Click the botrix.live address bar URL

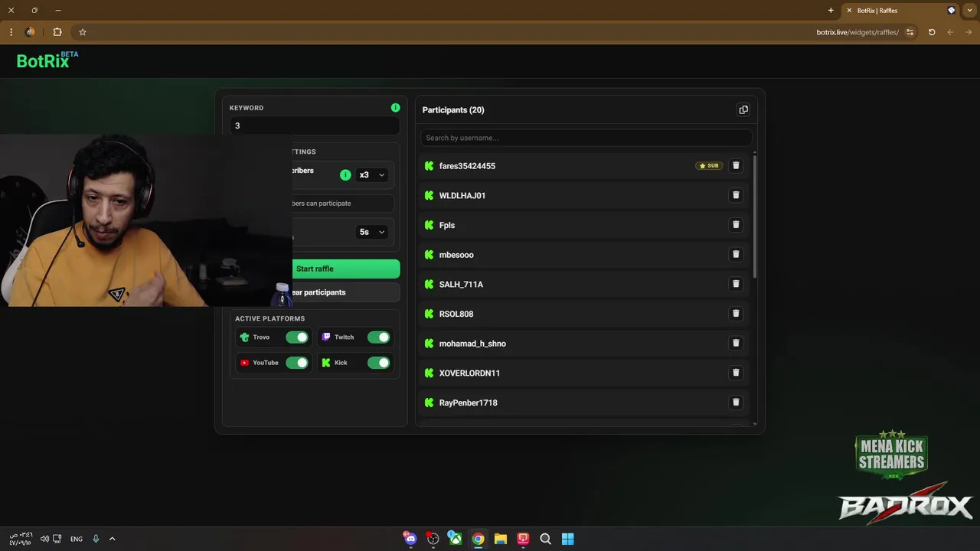pos(857,32)
